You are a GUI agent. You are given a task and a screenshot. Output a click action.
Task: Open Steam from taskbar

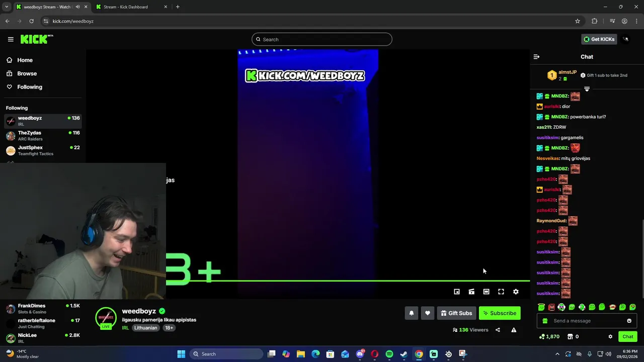[404, 354]
